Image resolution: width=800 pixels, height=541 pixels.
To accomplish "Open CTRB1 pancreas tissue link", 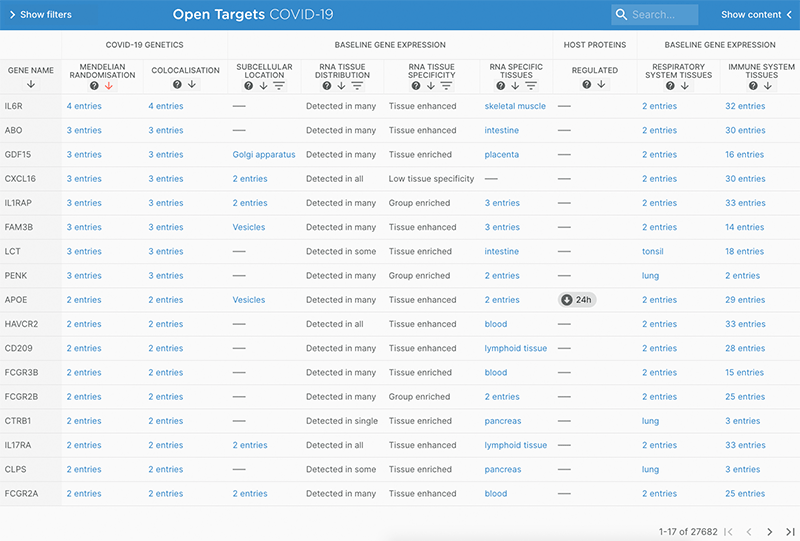I will 503,421.
